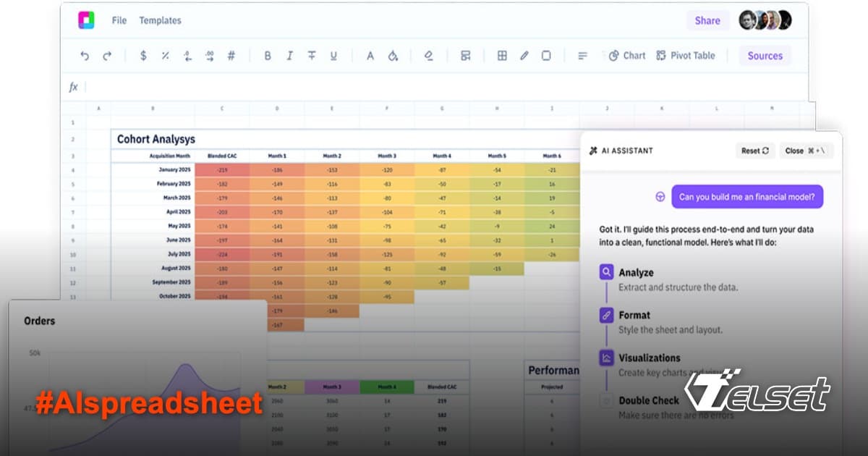Click the collaborator avatars group
Screen dimensions: 868x456
point(765,20)
